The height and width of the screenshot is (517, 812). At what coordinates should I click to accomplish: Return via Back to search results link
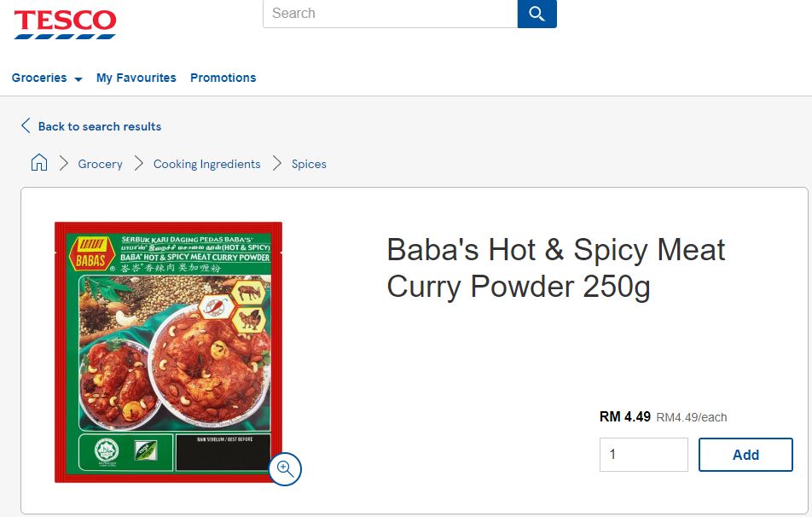[99, 126]
